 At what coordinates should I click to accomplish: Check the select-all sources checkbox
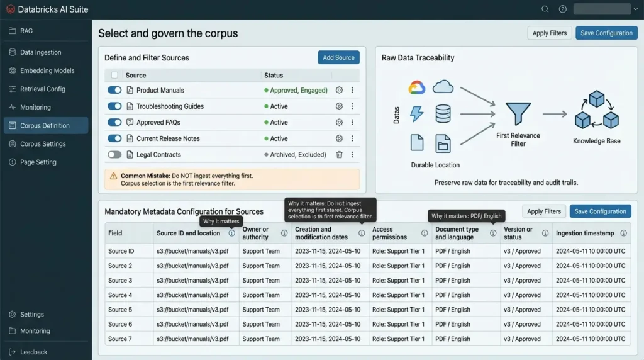pos(114,75)
